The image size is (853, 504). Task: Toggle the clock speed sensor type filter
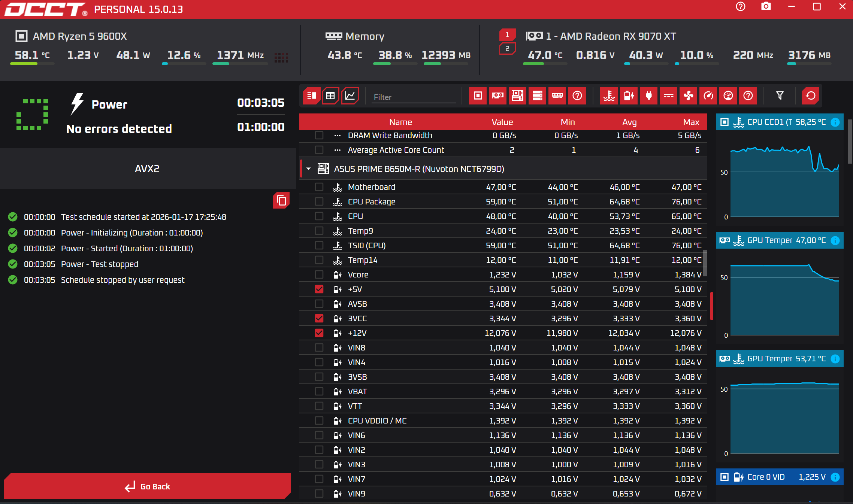pos(708,96)
